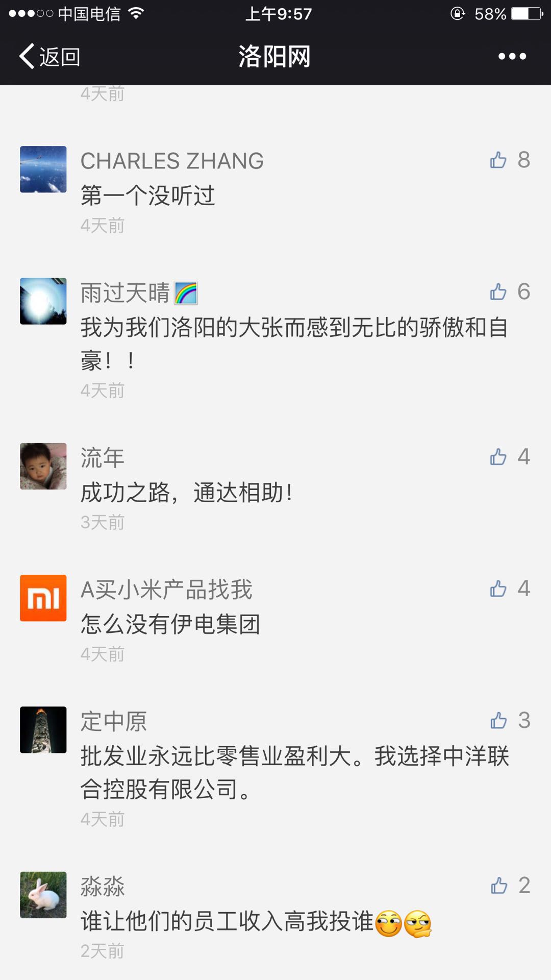Tap 雨过天晴's sun avatar

tap(43, 301)
